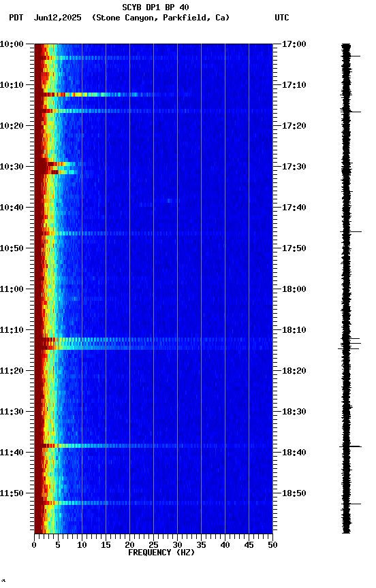Click the '11:30' PDT time label
The width and height of the screenshot is (376, 588).
(x=12, y=412)
